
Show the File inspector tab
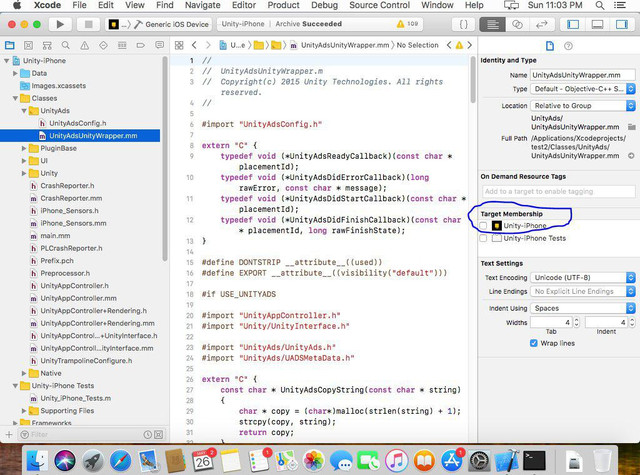pyautogui.click(x=550, y=46)
